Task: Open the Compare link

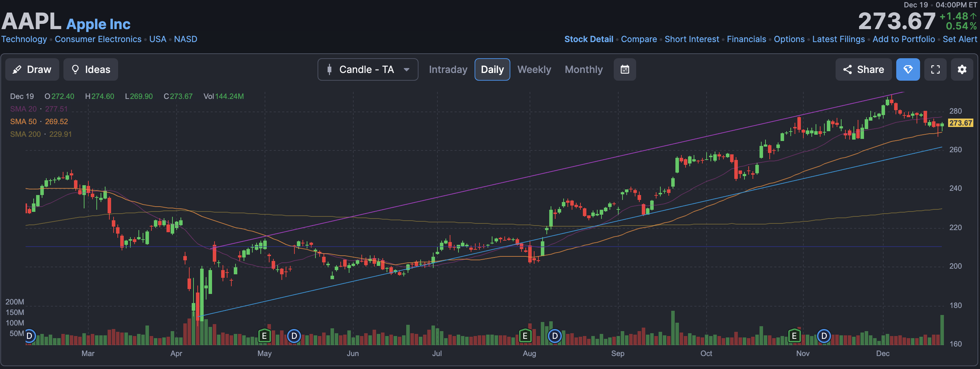Action: click(x=639, y=39)
